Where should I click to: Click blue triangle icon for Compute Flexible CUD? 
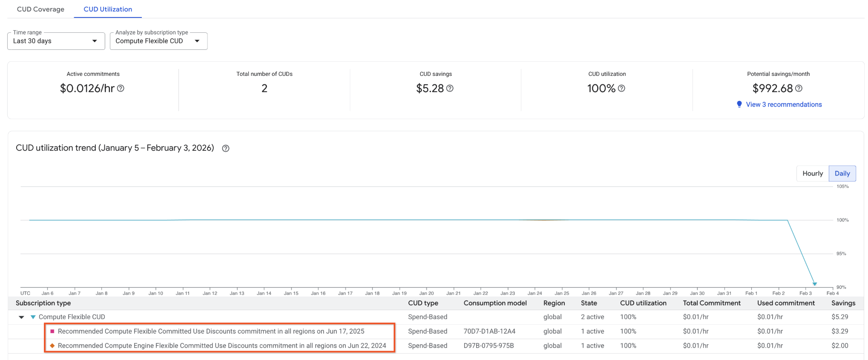click(33, 317)
